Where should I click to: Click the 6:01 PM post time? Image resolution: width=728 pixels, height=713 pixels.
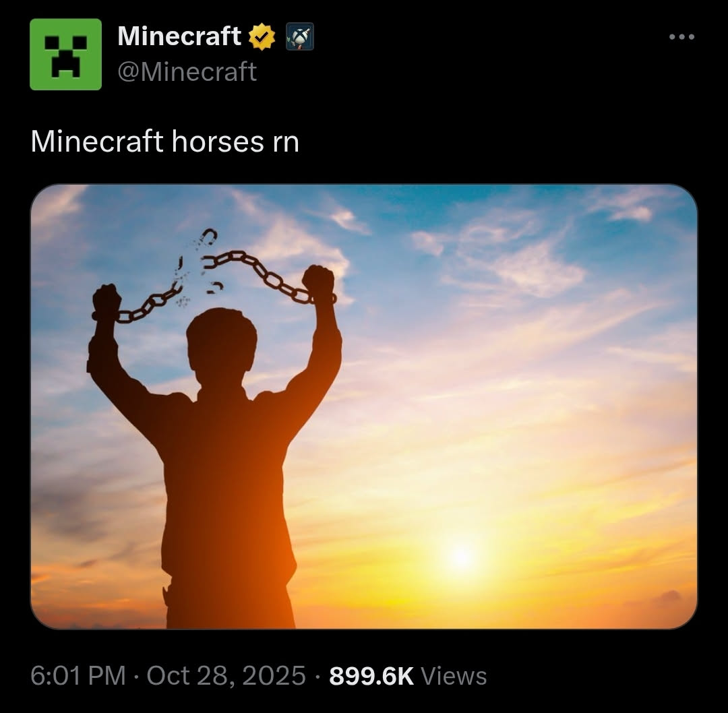[x=78, y=675]
